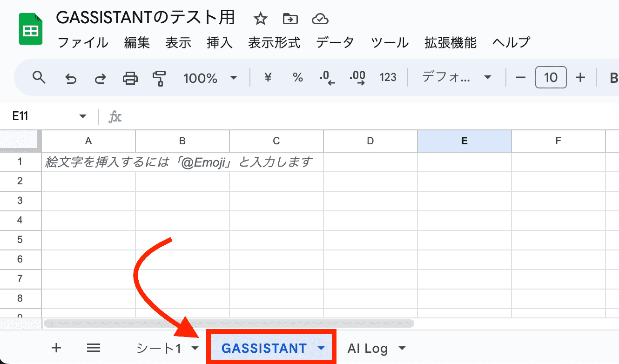This screenshot has height=364, width=619.
Task: Click the horizontal scrollbar
Action: 229,323
